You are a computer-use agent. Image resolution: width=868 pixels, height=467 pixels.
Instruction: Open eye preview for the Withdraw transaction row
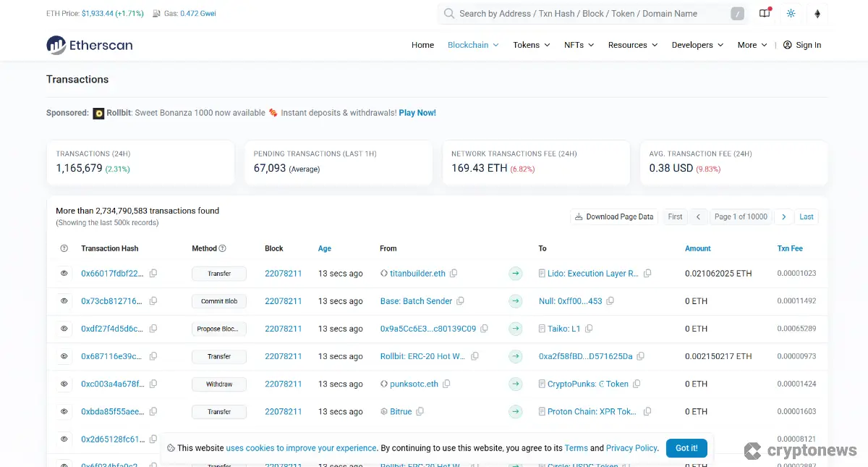click(x=63, y=384)
